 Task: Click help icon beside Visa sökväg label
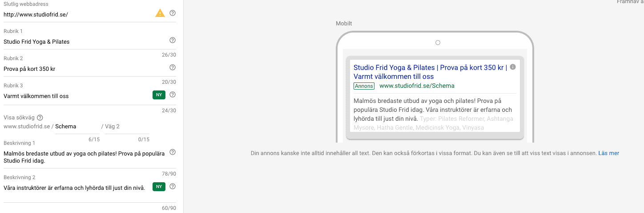40,118
